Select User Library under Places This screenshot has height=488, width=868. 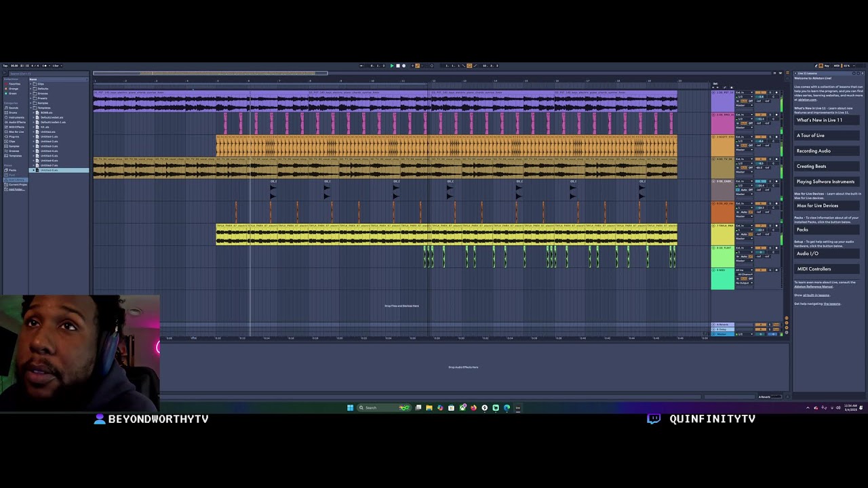pos(14,180)
